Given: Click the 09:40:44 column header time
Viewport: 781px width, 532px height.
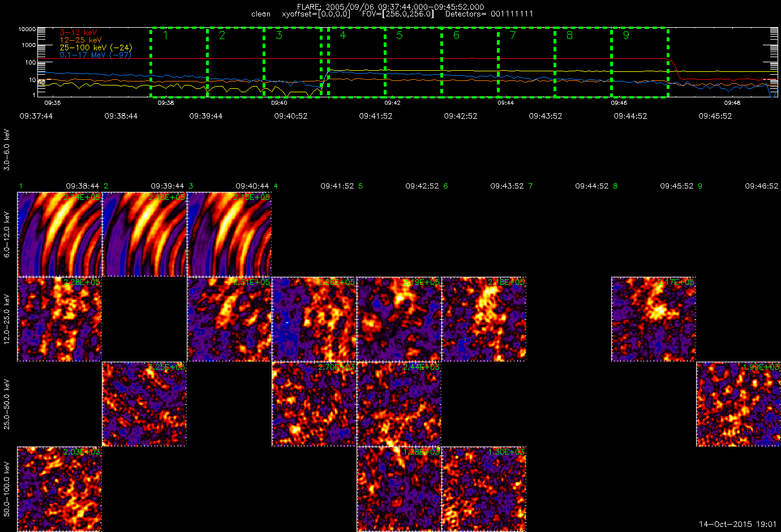Looking at the screenshot, I should point(252,186).
